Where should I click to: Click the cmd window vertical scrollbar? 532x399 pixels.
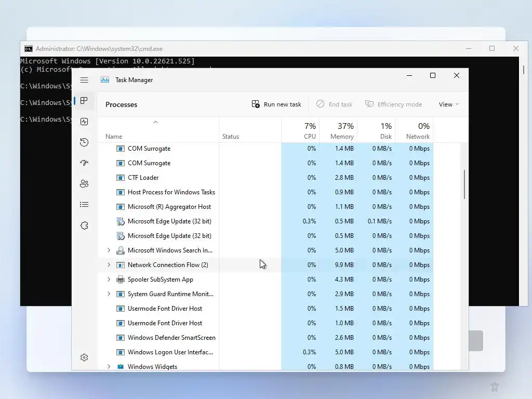pos(524,70)
